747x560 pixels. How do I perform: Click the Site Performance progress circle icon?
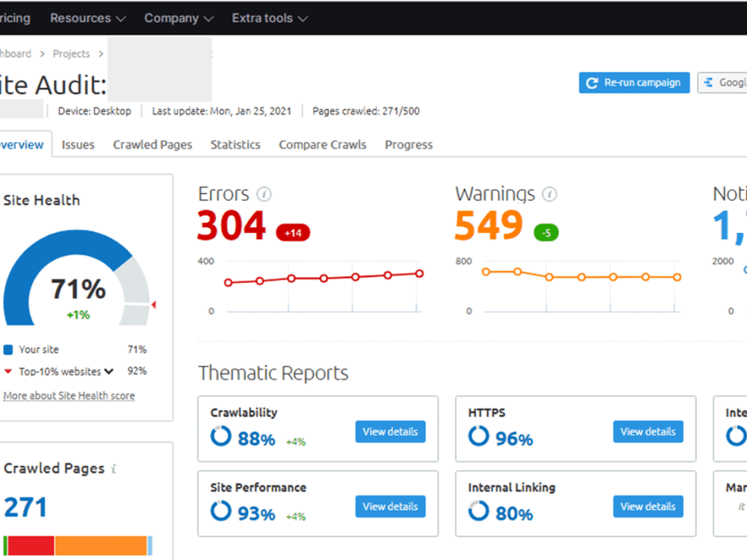coord(220,511)
